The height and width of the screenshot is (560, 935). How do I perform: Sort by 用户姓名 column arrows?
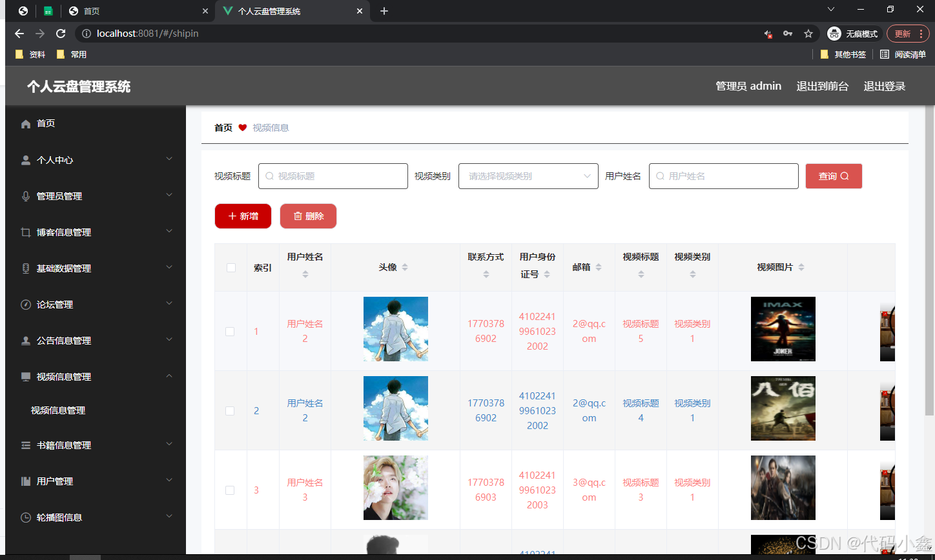pyautogui.click(x=305, y=274)
